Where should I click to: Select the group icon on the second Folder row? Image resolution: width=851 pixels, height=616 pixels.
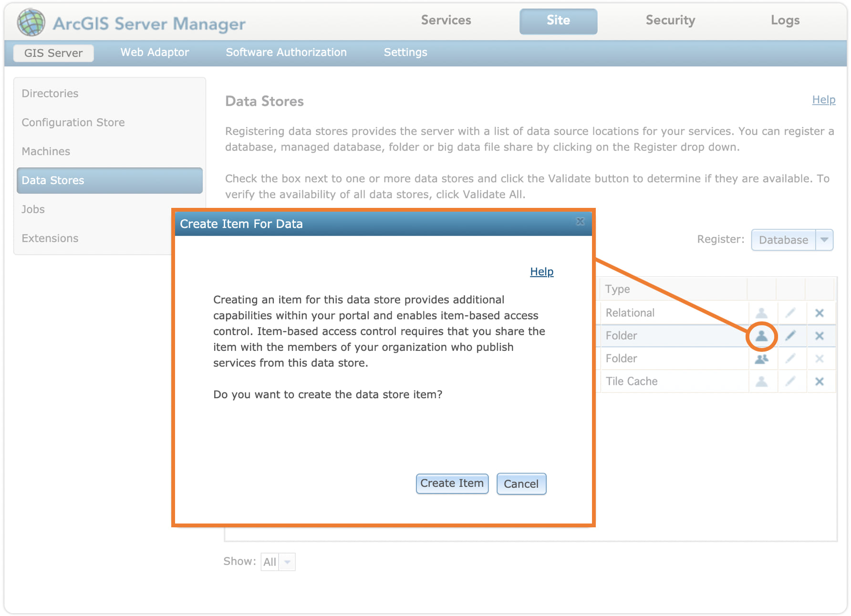[762, 359]
